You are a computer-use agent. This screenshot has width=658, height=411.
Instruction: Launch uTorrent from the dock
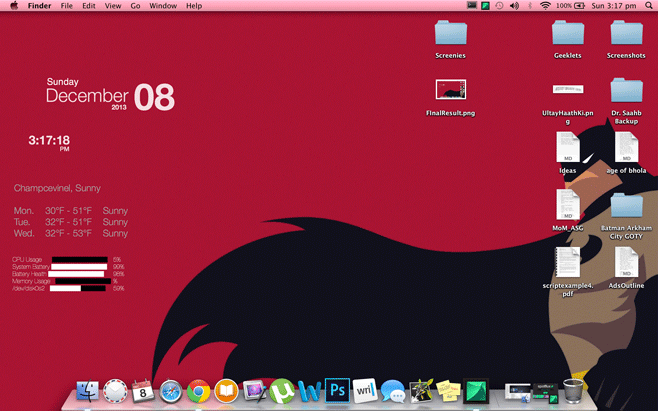coord(282,391)
